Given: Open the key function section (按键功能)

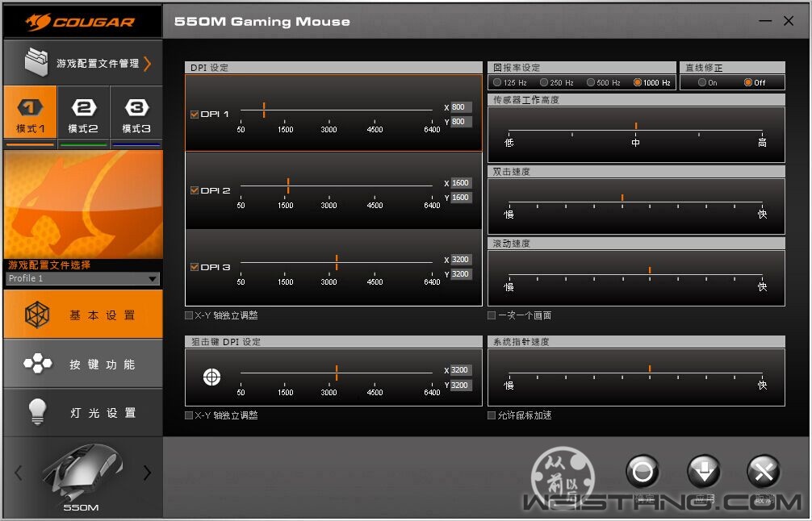Looking at the screenshot, I should pos(83,364).
